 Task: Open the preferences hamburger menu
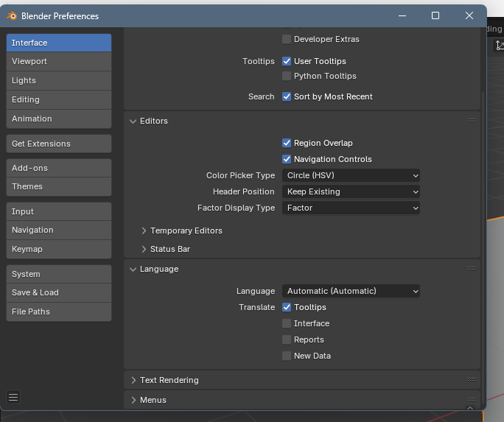click(13, 397)
